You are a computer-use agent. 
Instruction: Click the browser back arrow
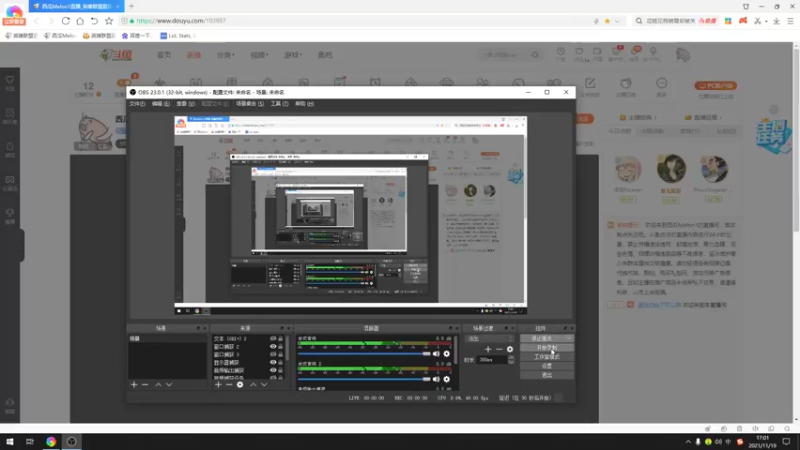[36, 21]
